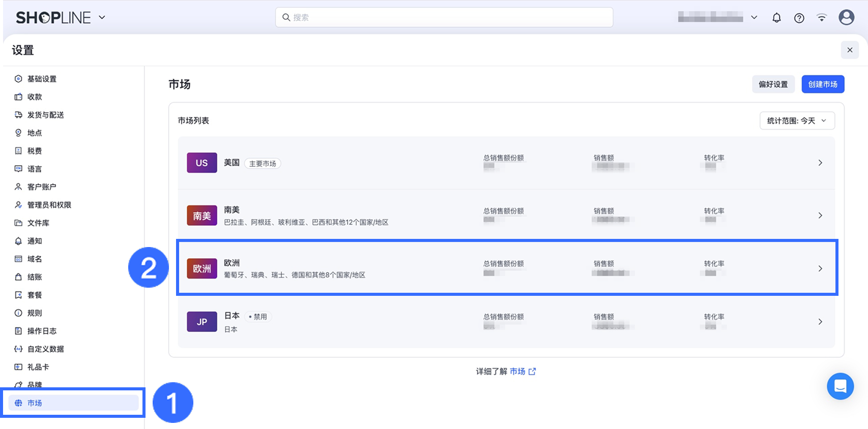
Task: Expand the 美国 market row chevron
Action: [x=820, y=163]
